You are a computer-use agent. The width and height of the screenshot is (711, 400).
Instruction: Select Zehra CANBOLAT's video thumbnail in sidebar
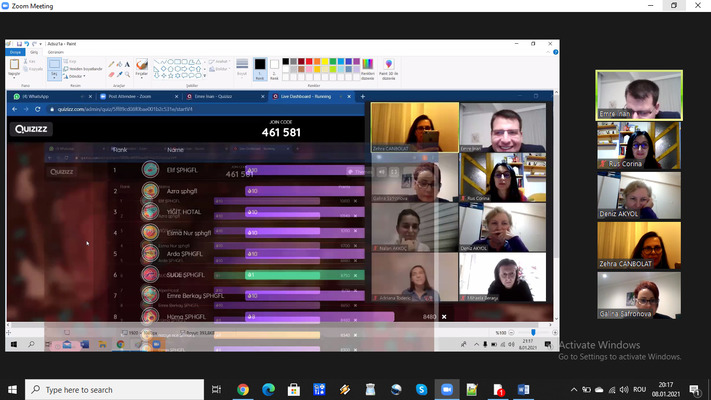(639, 245)
